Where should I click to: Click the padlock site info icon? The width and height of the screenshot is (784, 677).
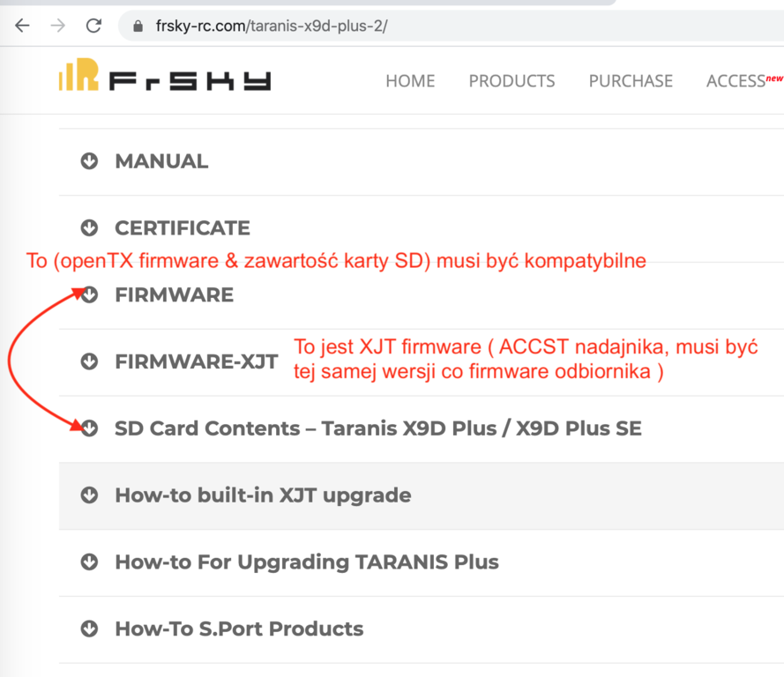point(137,26)
